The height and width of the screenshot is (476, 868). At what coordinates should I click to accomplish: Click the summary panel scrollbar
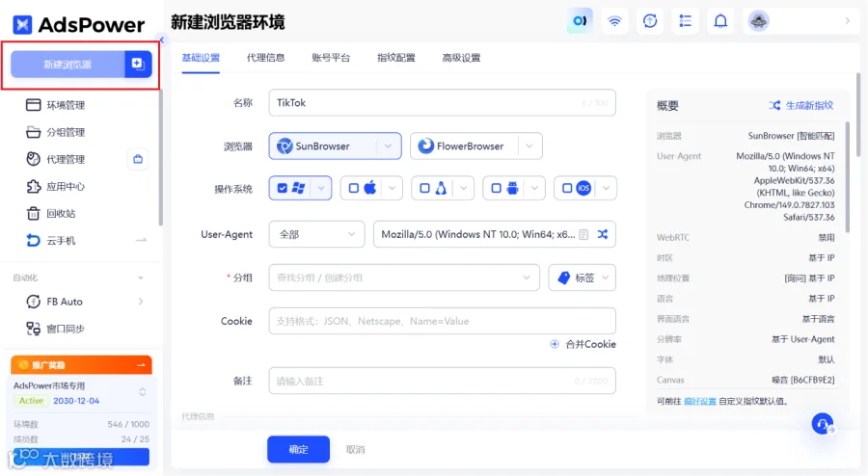tap(847, 177)
